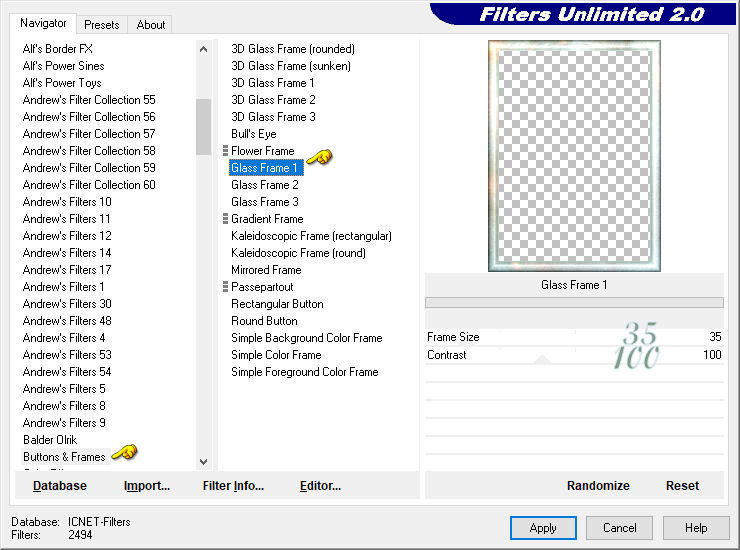Select 3D Glass Frame 2
740x550 pixels.
[x=273, y=100]
